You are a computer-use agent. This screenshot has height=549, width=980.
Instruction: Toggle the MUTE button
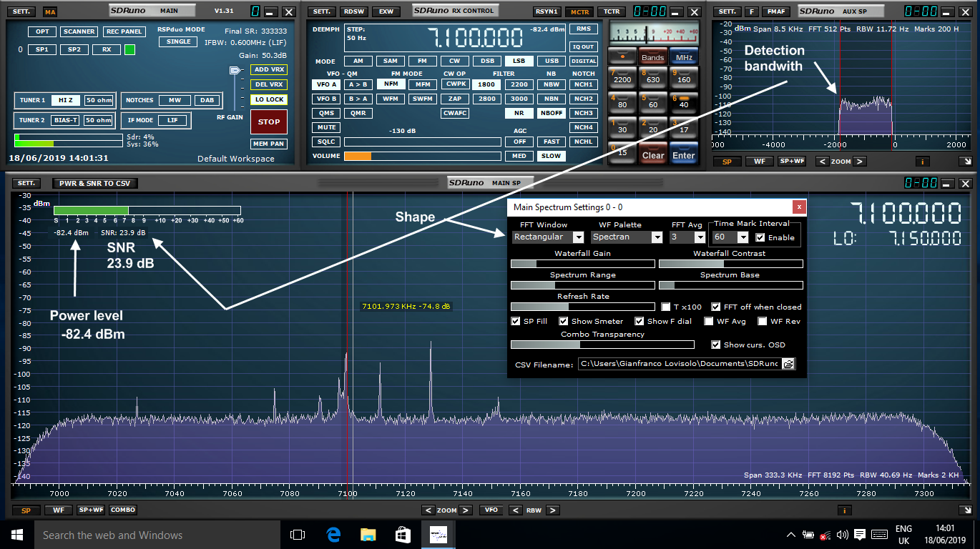[x=325, y=127]
